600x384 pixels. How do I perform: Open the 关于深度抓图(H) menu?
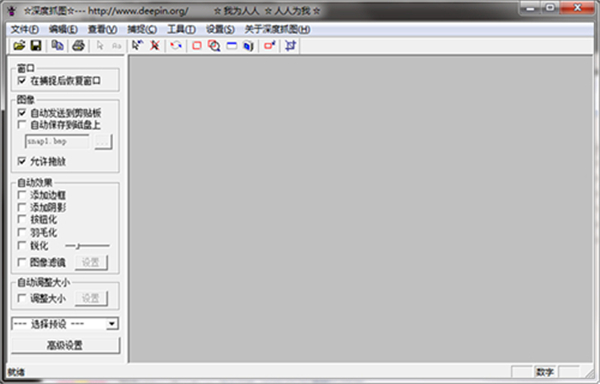tap(277, 29)
